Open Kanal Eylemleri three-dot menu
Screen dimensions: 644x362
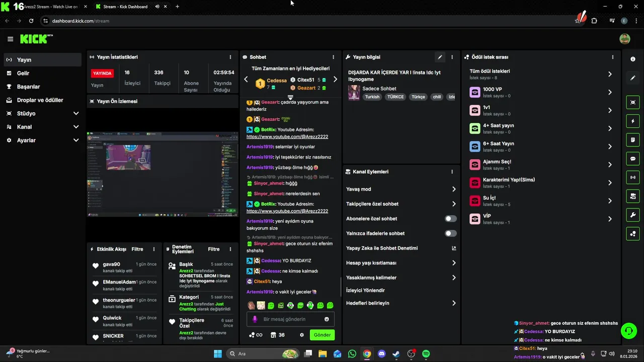click(452, 171)
